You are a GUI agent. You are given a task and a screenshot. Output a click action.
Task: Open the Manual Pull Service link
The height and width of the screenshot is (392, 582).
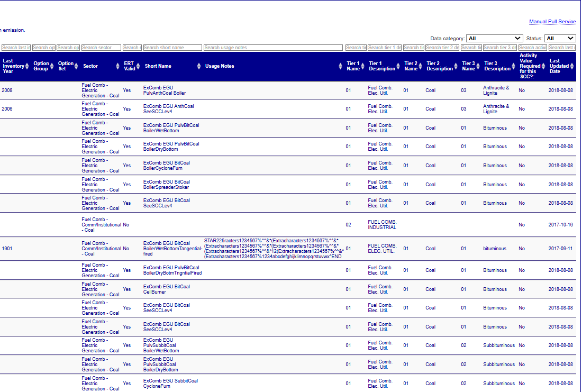point(552,22)
